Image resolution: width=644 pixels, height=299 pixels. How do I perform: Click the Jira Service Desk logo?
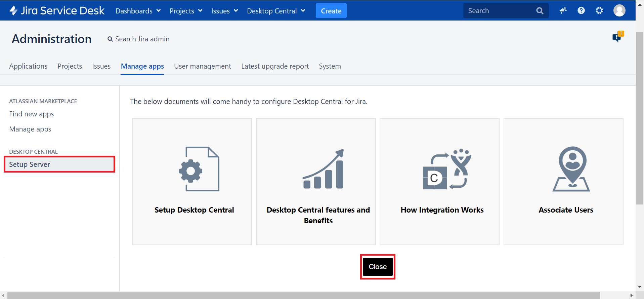click(57, 11)
